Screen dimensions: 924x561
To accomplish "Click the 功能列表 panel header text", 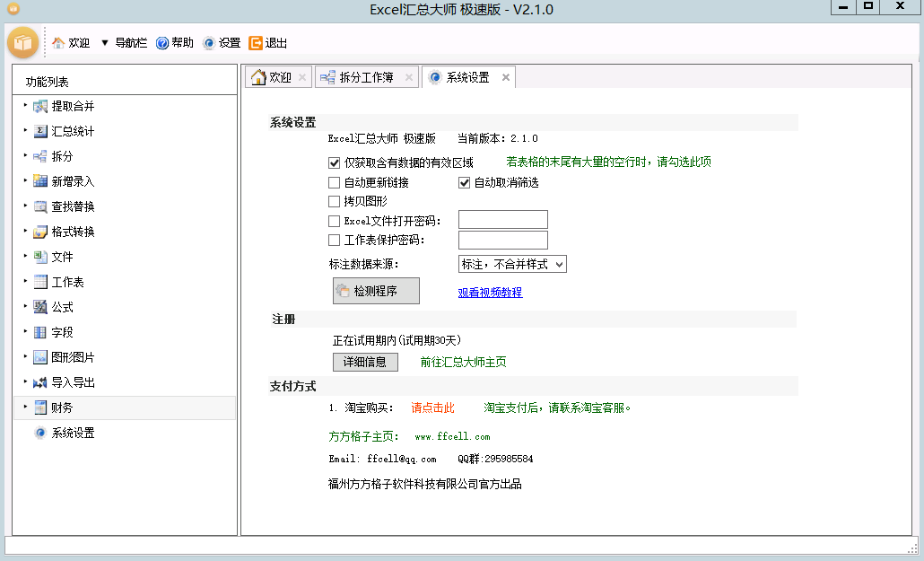I will click(x=48, y=82).
